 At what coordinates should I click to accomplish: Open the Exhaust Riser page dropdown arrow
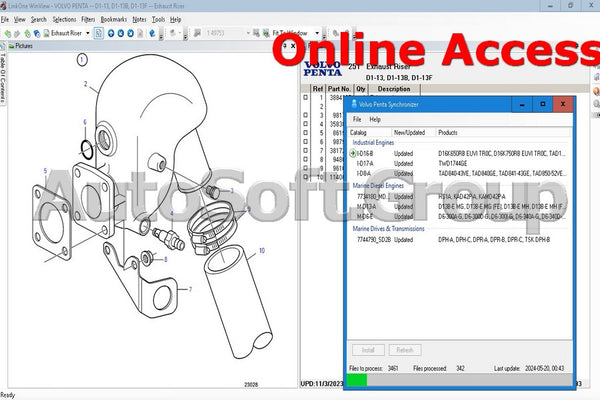(x=88, y=33)
